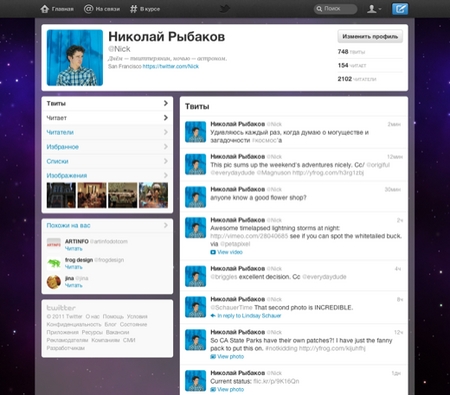Click the jina avatar icon
This screenshot has width=450, height=395.
pyautogui.click(x=54, y=282)
